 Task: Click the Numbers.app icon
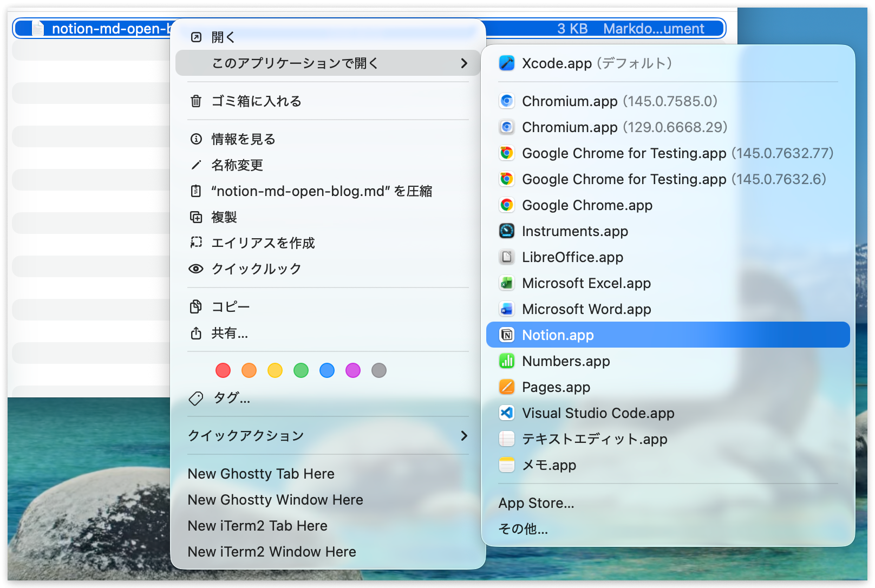[507, 361]
